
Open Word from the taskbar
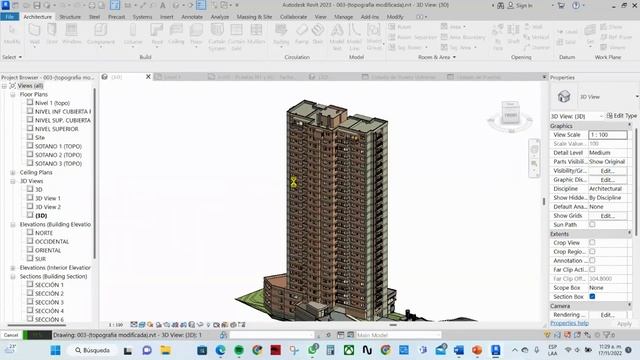pyautogui.click(x=459, y=350)
